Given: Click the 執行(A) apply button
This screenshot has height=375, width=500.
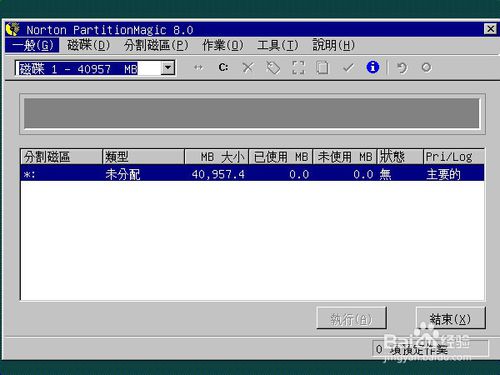Looking at the screenshot, I should pos(351,318).
